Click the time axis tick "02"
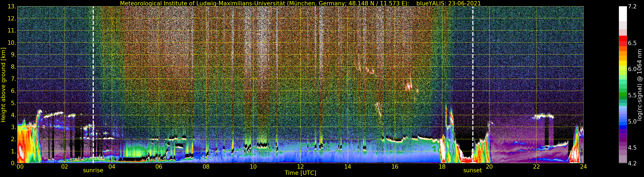Screen dimensions: 644x177 65,166
